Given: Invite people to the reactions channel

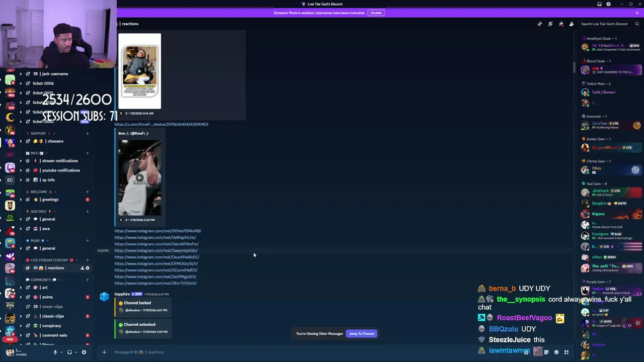Looking at the screenshot, I should pyautogui.click(x=82, y=268).
